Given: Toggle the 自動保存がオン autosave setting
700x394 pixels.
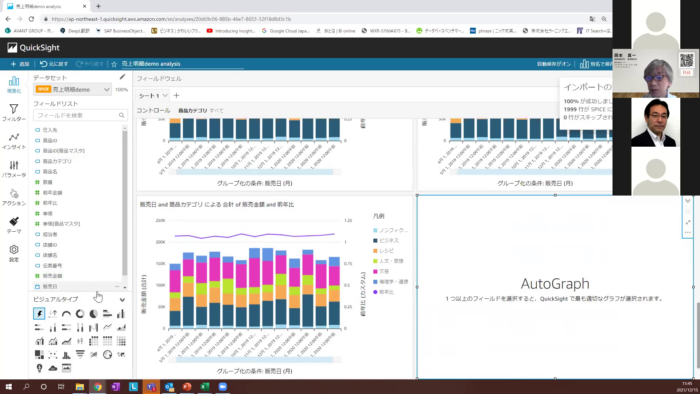Looking at the screenshot, I should [554, 64].
